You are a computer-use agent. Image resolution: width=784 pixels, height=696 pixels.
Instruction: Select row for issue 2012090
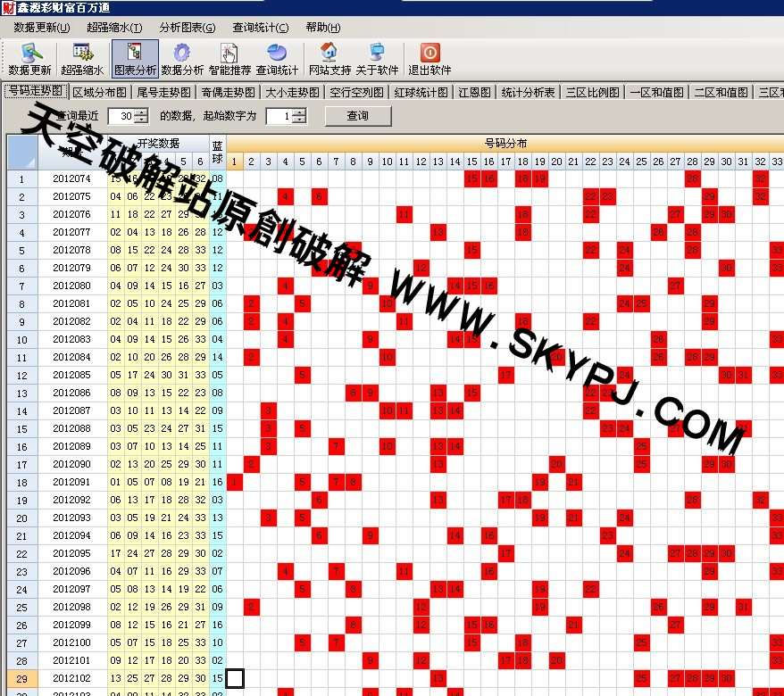pyautogui.click(x=71, y=464)
